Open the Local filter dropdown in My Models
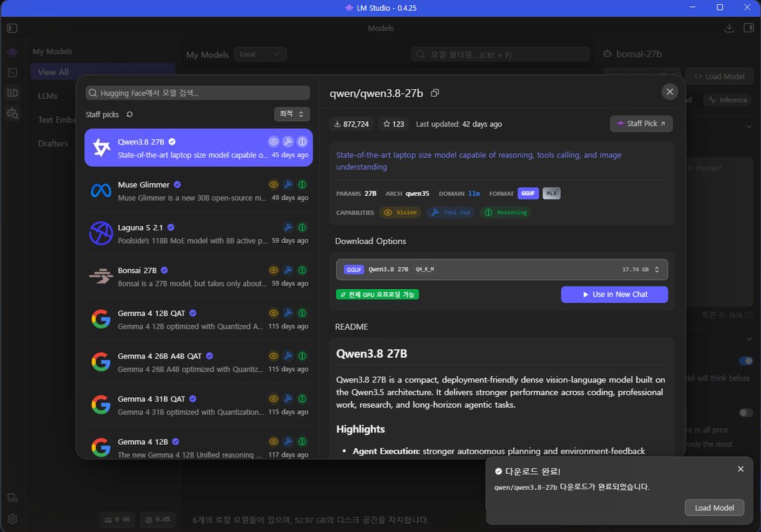 pos(260,55)
